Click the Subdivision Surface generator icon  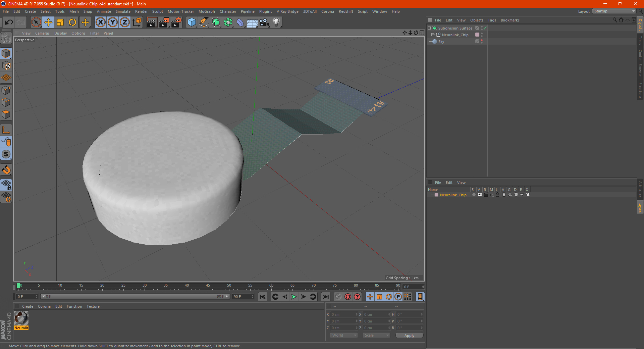click(216, 22)
